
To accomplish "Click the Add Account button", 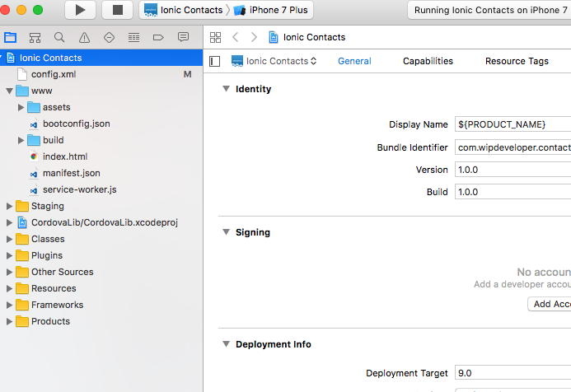I will pos(550,304).
